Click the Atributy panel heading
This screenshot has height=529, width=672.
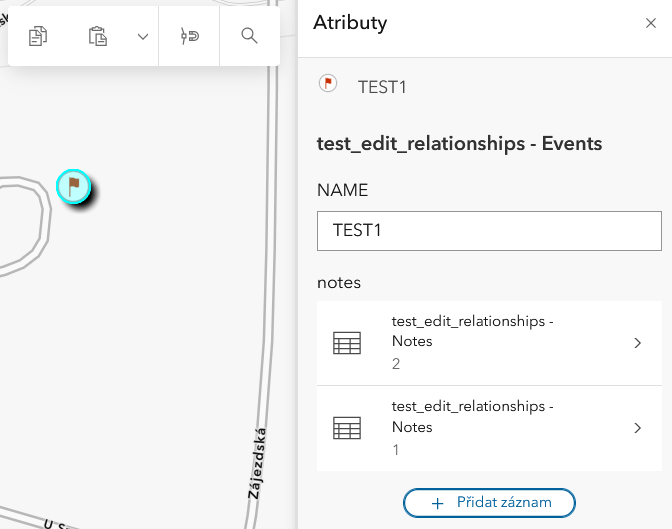click(350, 23)
